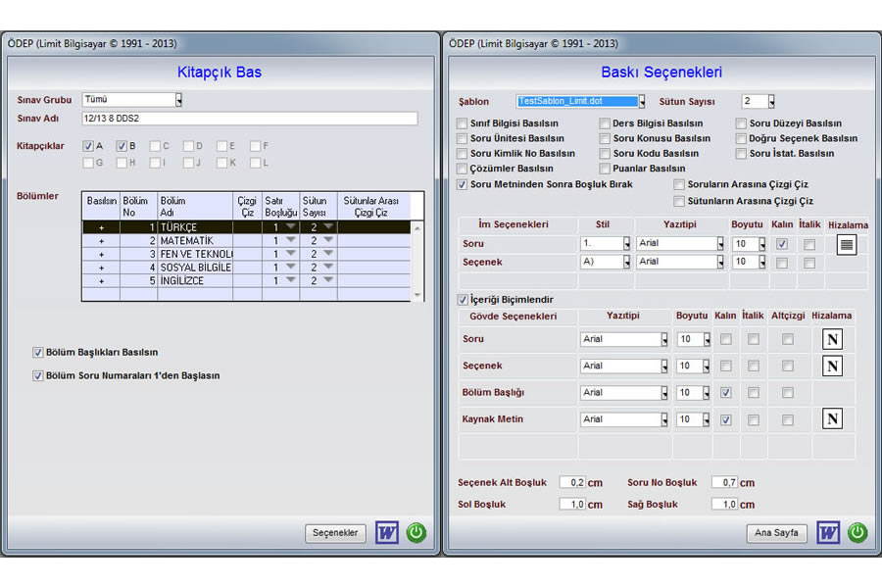
Task: Open the Şablon template dropdown
Action: coord(642,101)
